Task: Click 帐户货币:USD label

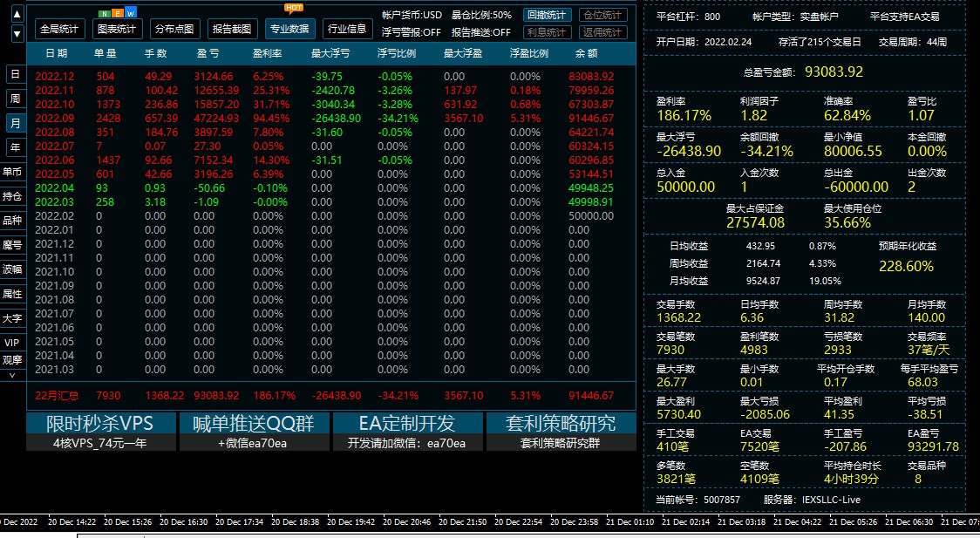Action: click(411, 15)
